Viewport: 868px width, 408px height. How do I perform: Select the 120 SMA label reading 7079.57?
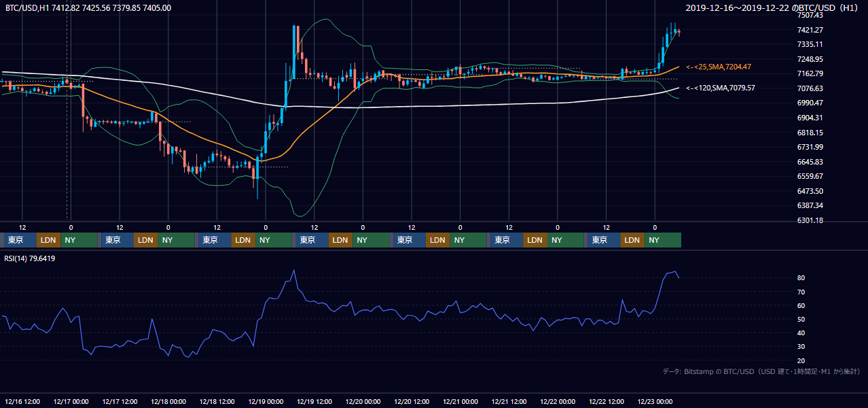(x=721, y=88)
